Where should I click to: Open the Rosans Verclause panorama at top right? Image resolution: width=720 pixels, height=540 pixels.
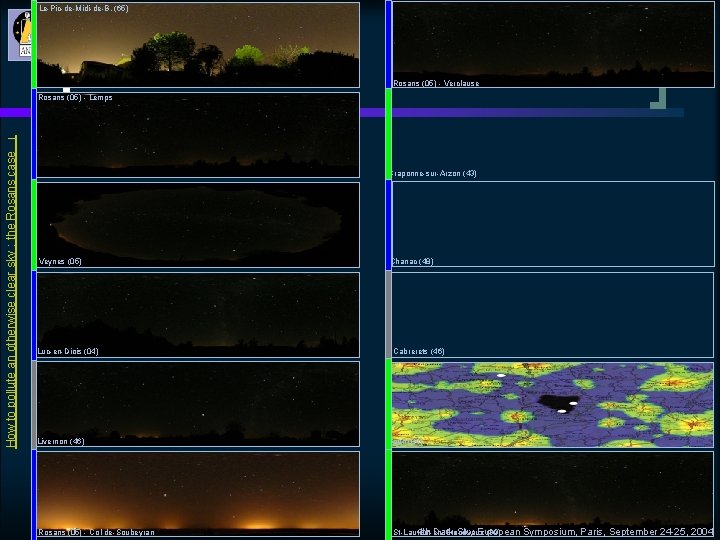coord(553,45)
